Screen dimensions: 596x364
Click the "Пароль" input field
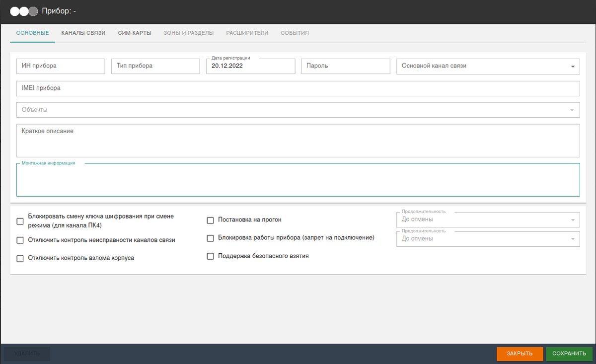coord(345,66)
